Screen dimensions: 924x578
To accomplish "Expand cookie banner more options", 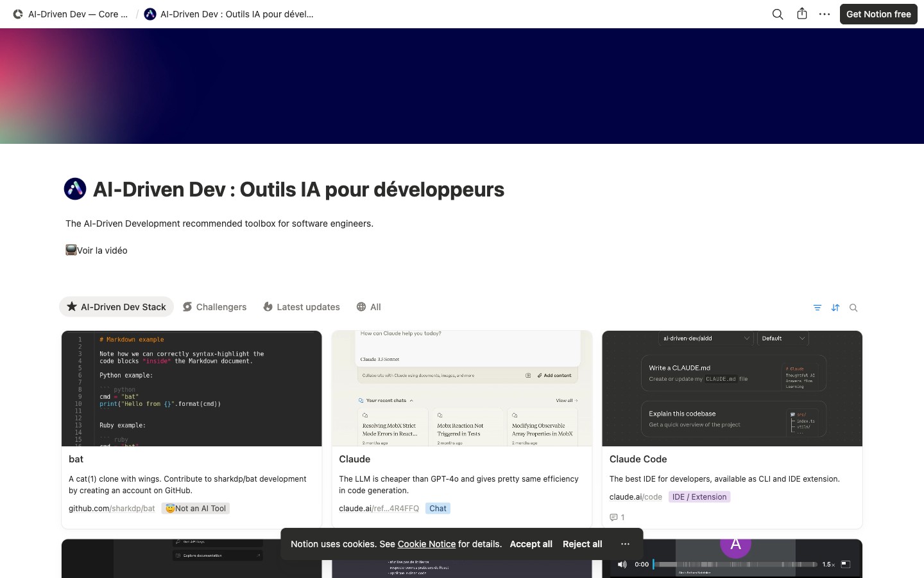I will (x=625, y=544).
